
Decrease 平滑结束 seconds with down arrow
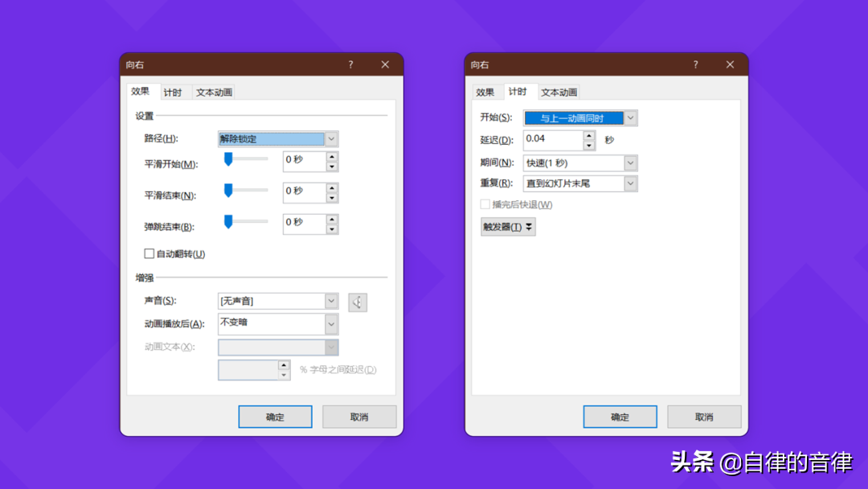332,199
